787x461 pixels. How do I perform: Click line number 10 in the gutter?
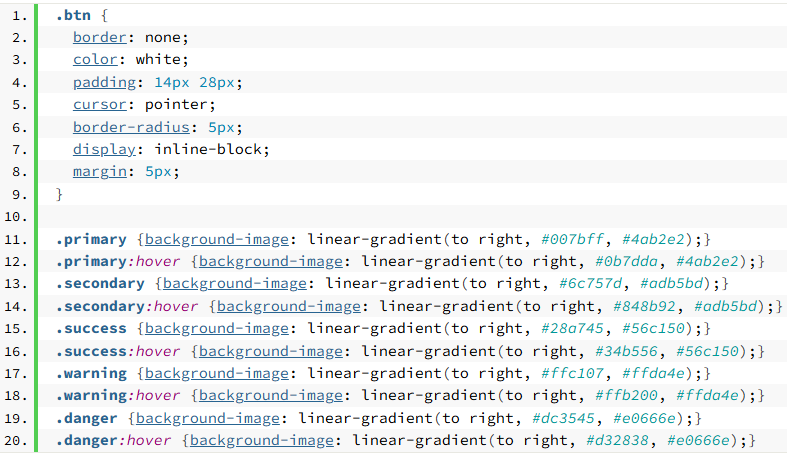tap(16, 216)
